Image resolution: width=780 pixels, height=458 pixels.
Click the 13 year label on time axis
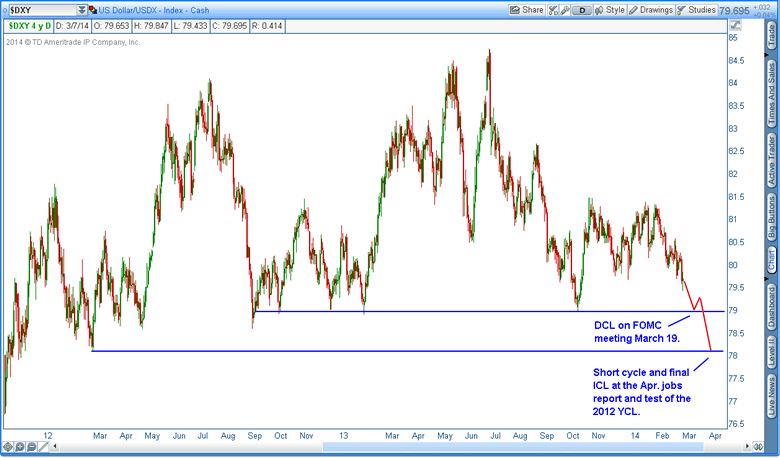pos(344,436)
